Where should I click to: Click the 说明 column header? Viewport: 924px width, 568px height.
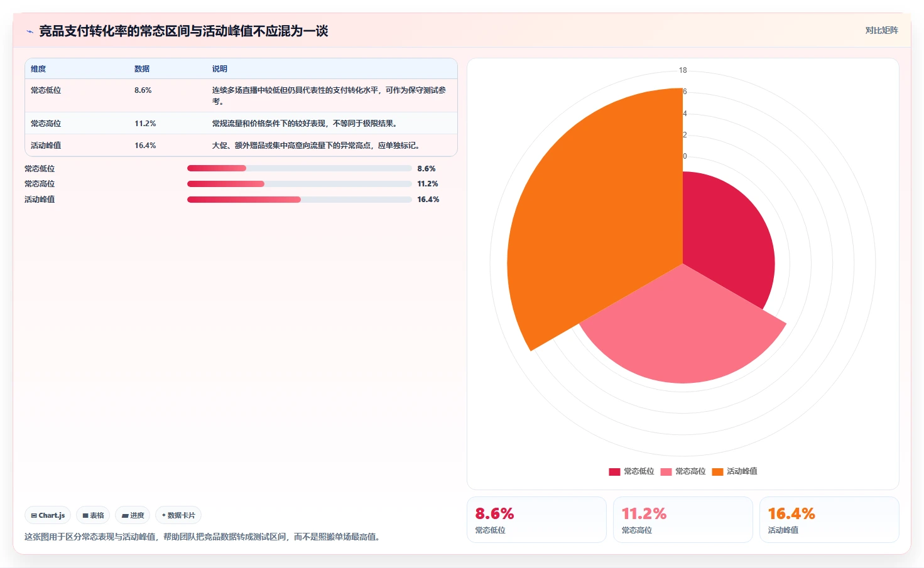(220, 69)
